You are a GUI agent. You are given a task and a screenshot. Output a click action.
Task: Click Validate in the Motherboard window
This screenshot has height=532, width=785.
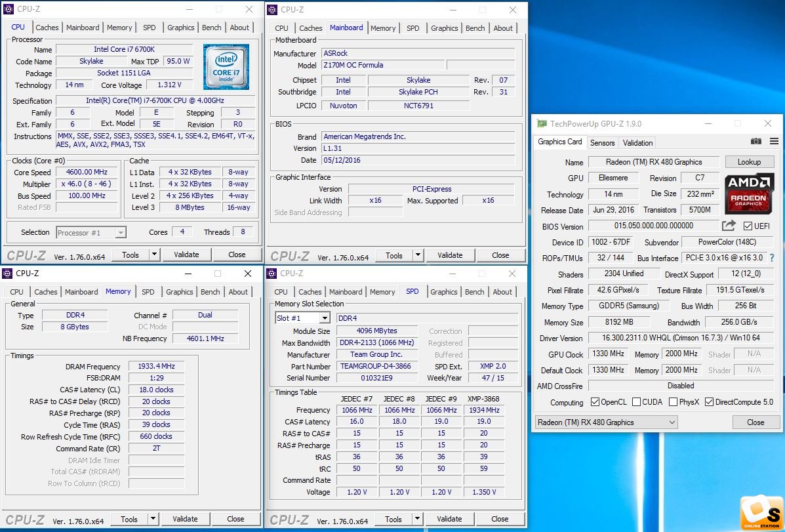[450, 255]
